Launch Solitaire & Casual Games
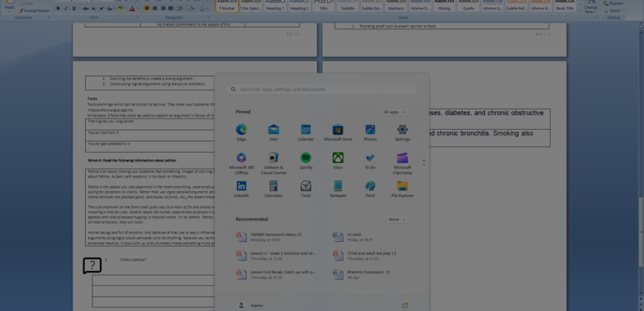644x311 pixels. pyautogui.click(x=274, y=164)
